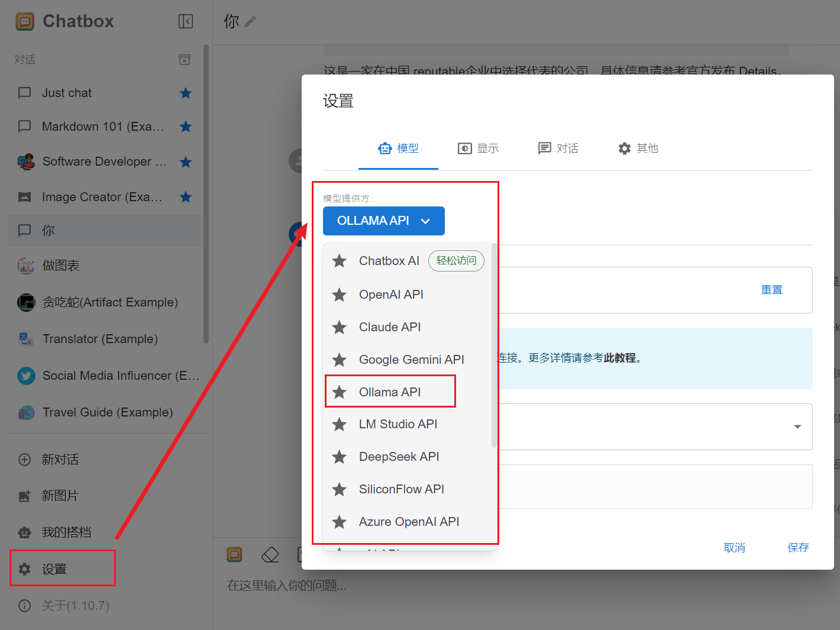Edit chat title with the pencil icon

point(250,22)
